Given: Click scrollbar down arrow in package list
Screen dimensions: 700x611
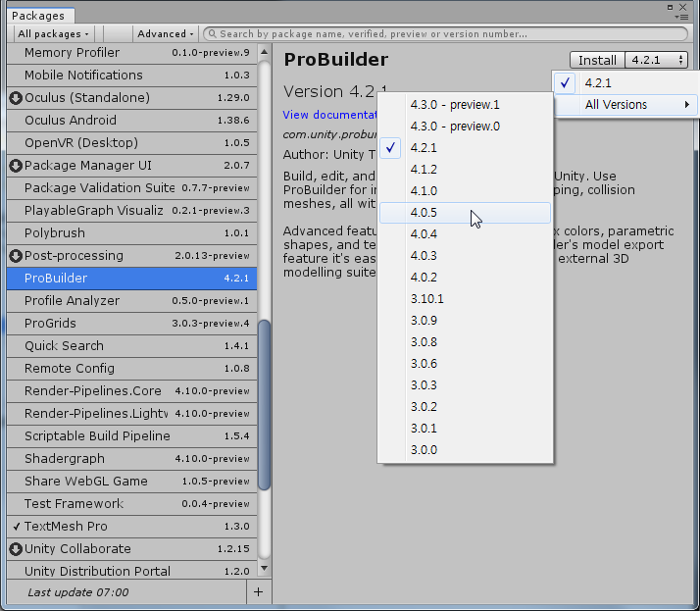Looking at the screenshot, I should 265,568.
